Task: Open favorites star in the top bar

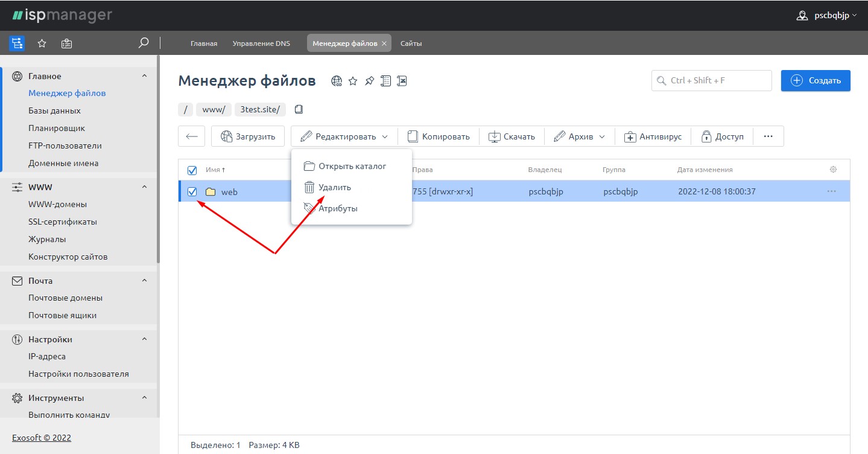Action: 42,43
